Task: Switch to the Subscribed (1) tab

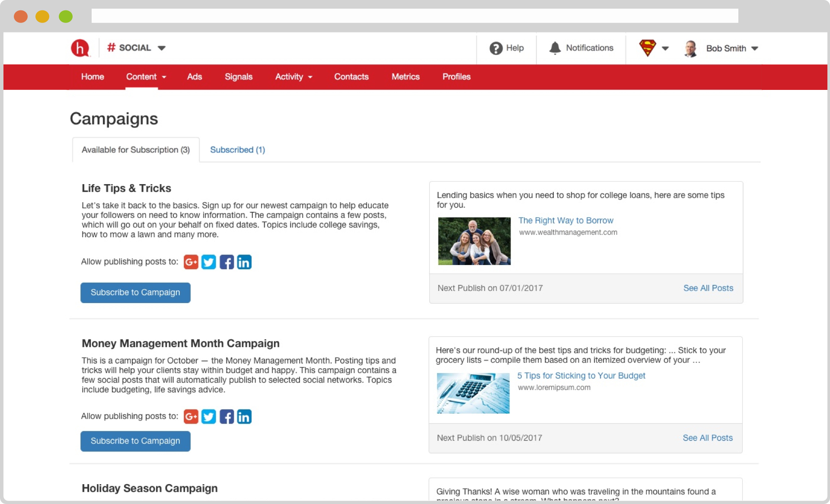Action: tap(237, 150)
